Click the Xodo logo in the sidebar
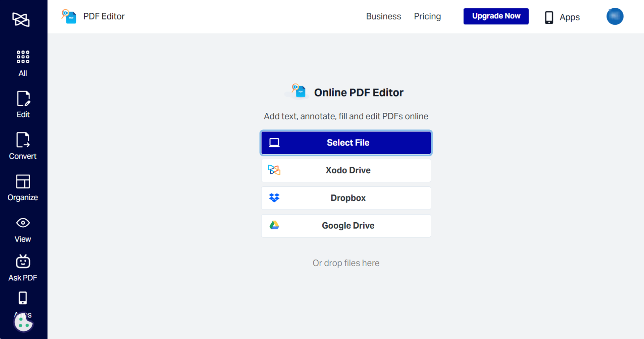The width and height of the screenshot is (644, 339). click(21, 19)
